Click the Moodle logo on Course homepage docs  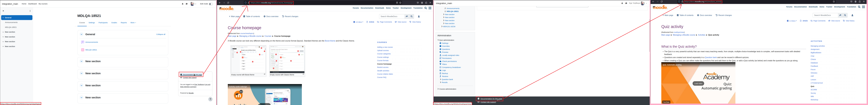226,8
